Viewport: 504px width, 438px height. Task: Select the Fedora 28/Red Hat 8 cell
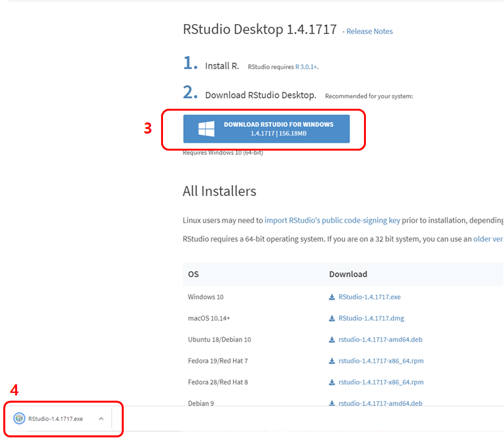pos(218,382)
